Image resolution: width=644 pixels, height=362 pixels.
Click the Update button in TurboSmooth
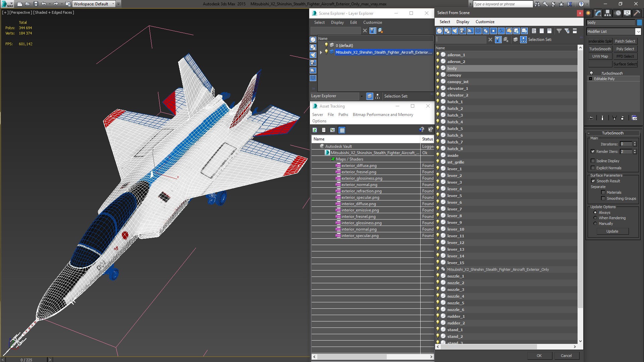point(612,231)
